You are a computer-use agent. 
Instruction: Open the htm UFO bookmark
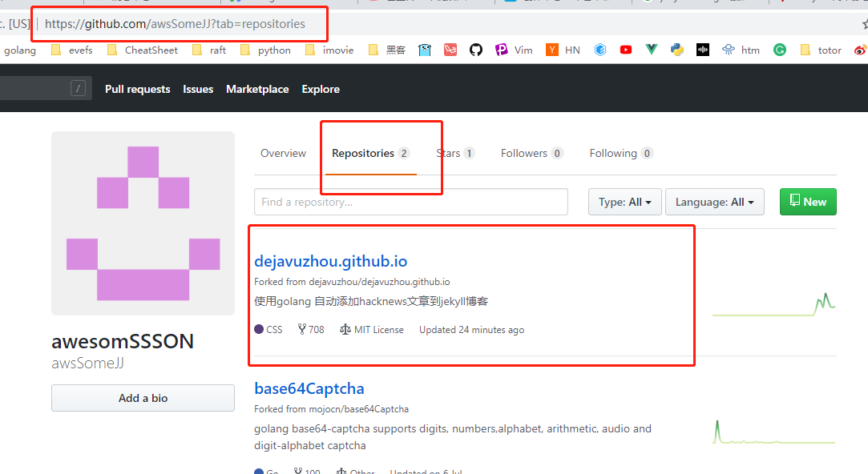point(741,50)
